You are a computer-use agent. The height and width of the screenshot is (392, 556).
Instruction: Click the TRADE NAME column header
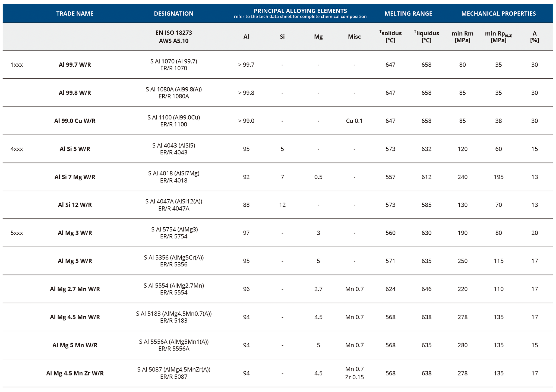75,14
